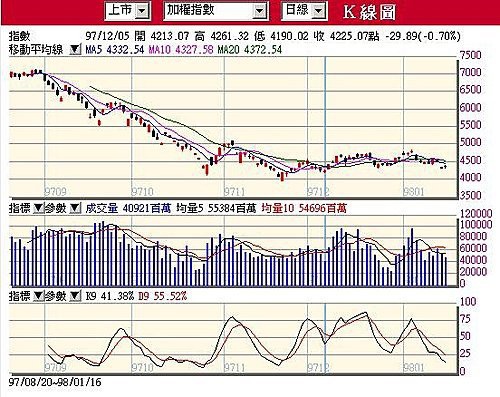500x397 pixels.
Task: Click the MA5 4332.54 value
Action: 115,50
